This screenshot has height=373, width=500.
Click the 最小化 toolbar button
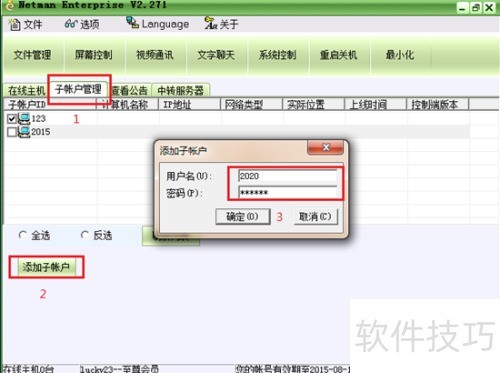(400, 55)
